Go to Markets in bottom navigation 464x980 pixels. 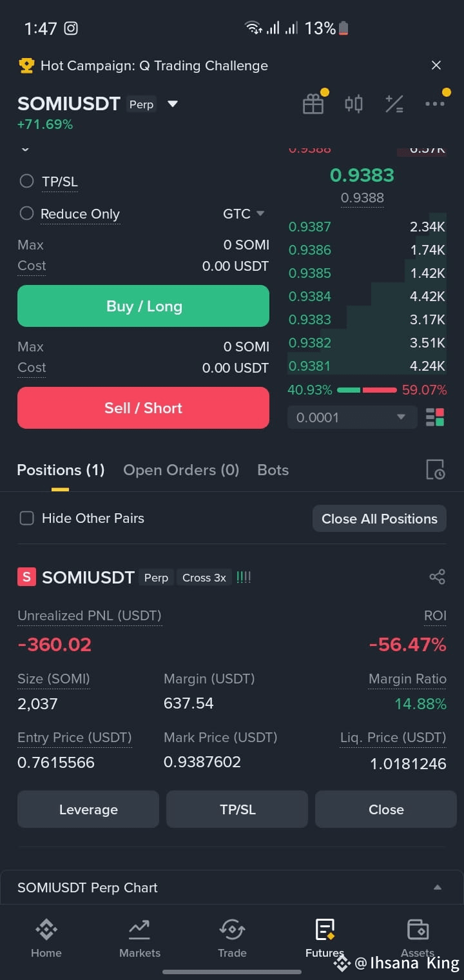tap(140, 939)
